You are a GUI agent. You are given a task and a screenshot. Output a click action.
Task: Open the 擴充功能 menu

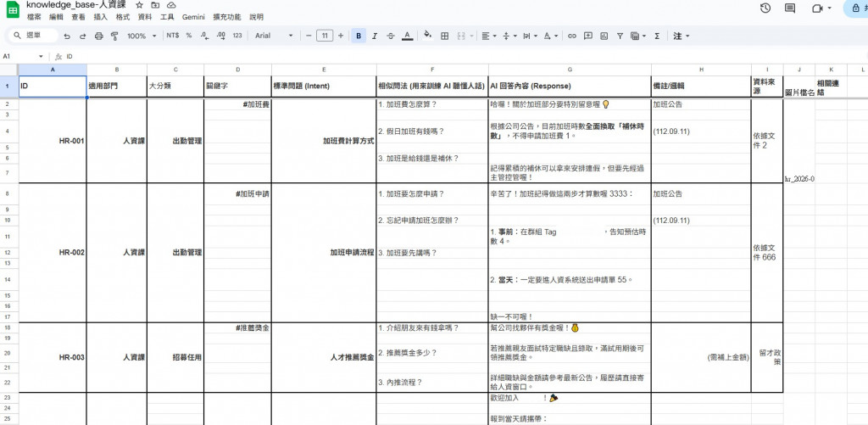coord(227,17)
